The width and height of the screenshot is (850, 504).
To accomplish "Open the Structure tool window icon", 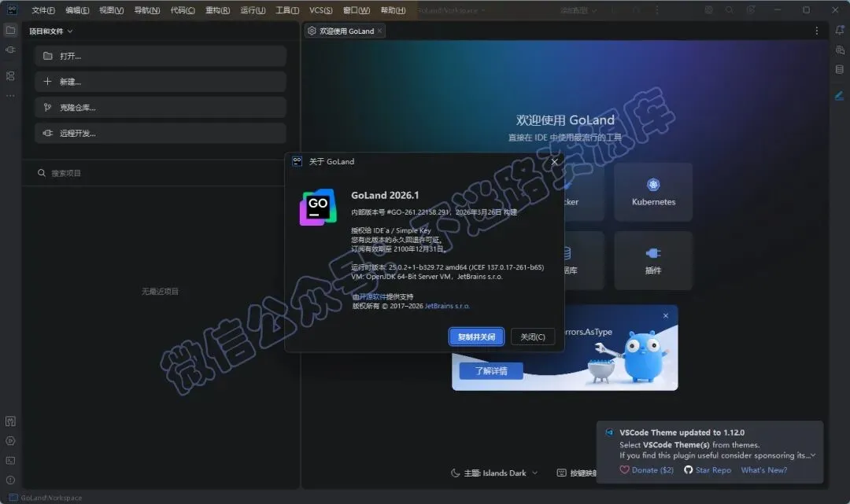I will [x=10, y=75].
